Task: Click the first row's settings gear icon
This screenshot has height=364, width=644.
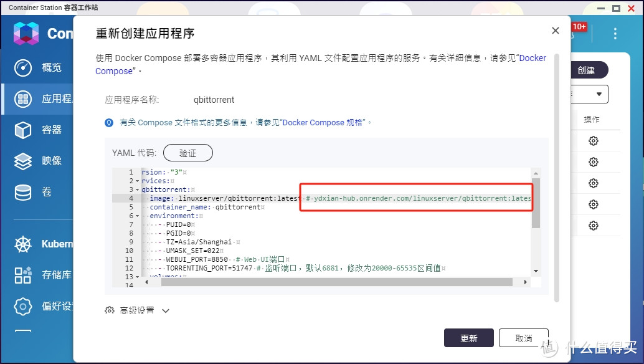Action: 593,141
